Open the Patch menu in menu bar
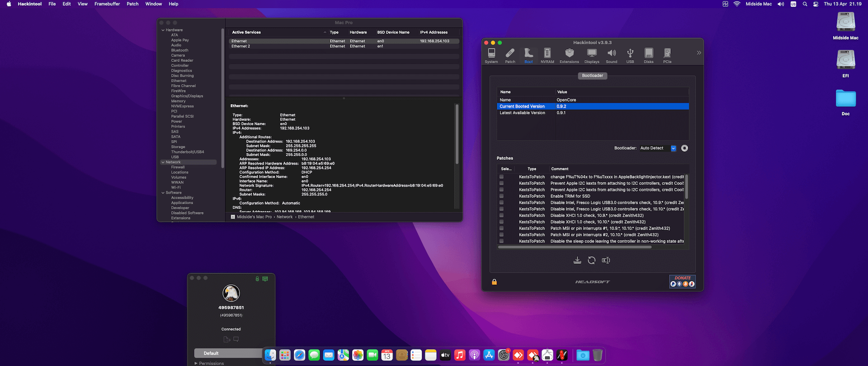868x366 pixels. click(x=132, y=4)
